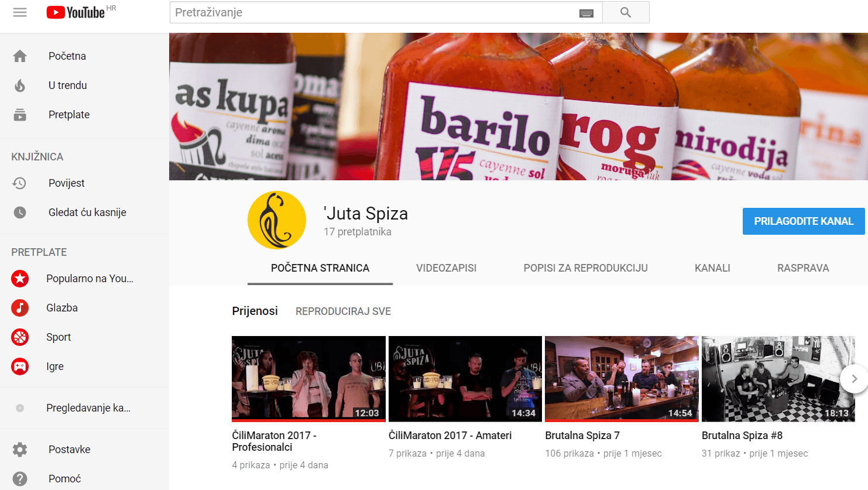
Task: Click the Sport channel icon
Action: (x=20, y=337)
